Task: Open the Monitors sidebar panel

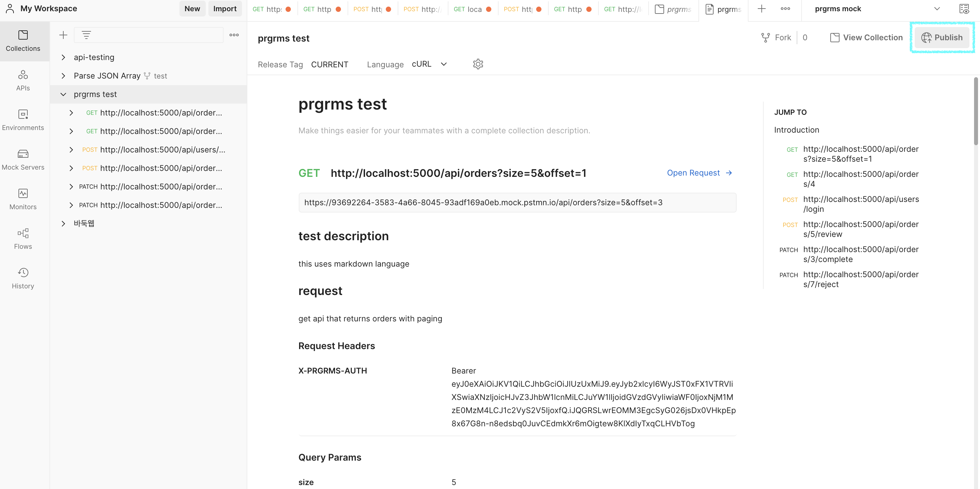Action: pyautogui.click(x=23, y=199)
